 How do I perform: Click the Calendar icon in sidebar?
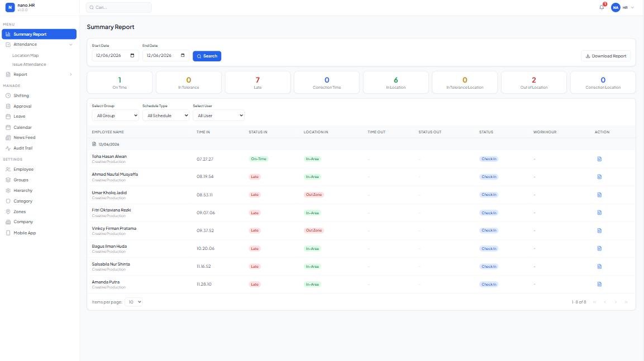pyautogui.click(x=8, y=128)
